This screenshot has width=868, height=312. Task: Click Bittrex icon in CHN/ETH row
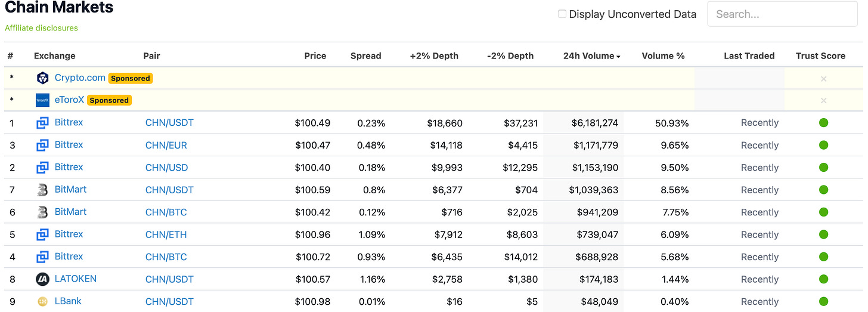pyautogui.click(x=42, y=234)
